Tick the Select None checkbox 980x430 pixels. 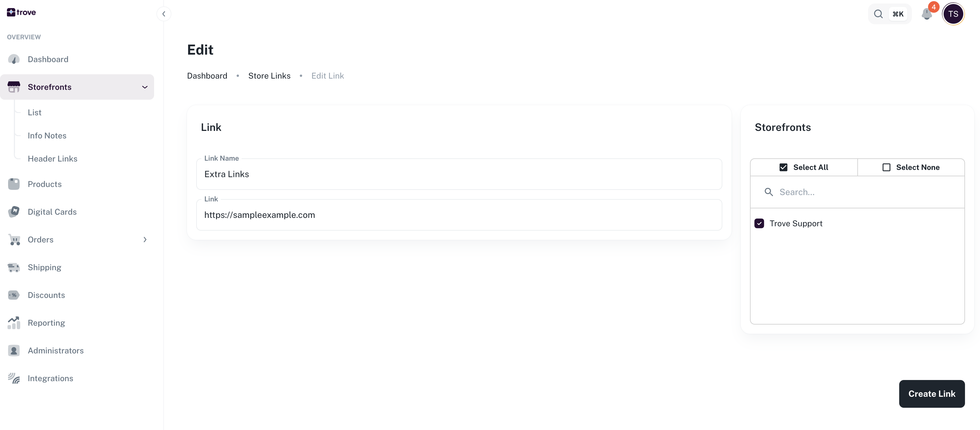pyautogui.click(x=886, y=167)
